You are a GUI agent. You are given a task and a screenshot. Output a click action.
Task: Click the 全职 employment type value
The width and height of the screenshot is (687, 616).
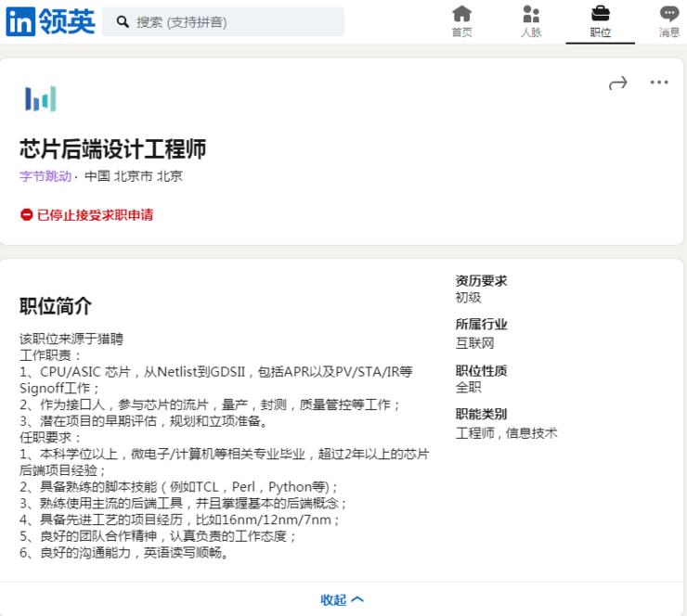469,387
